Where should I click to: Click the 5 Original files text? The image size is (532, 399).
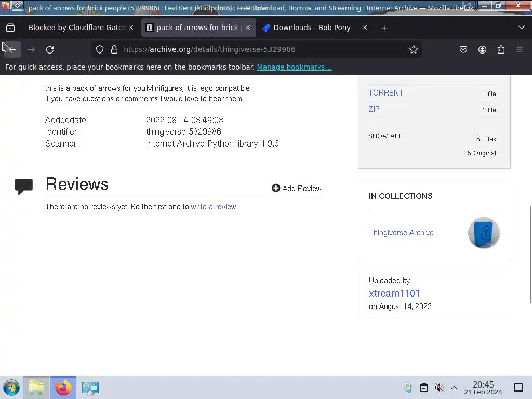coord(482,153)
